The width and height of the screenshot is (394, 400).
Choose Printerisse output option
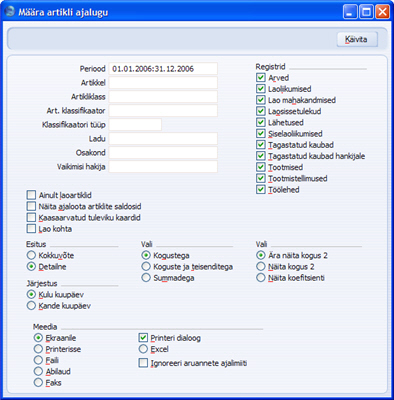(x=38, y=349)
